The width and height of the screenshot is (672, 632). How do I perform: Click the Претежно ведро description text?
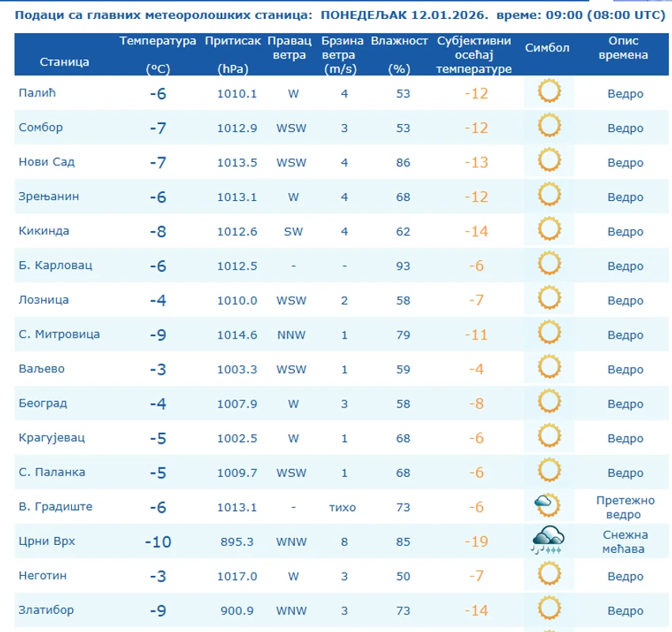625,506
